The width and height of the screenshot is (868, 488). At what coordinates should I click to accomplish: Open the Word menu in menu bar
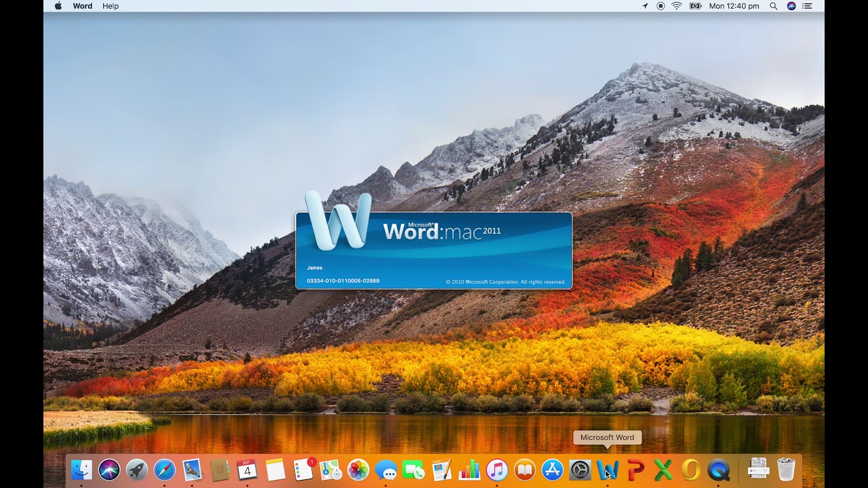tap(83, 5)
